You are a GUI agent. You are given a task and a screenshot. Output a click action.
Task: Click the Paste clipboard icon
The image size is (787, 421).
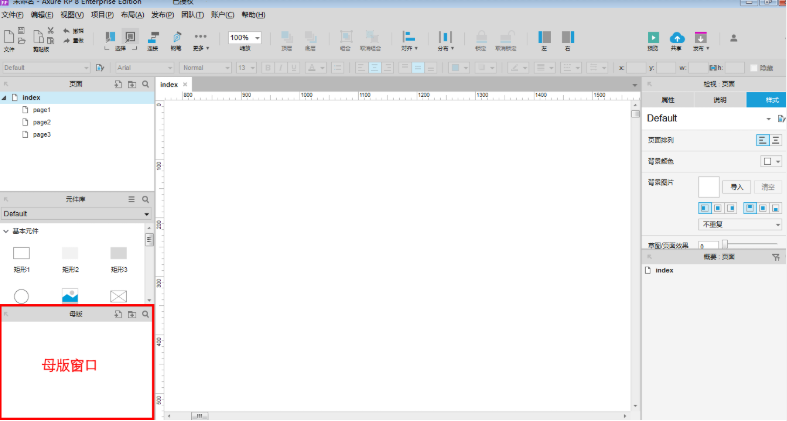[x=38, y=37]
